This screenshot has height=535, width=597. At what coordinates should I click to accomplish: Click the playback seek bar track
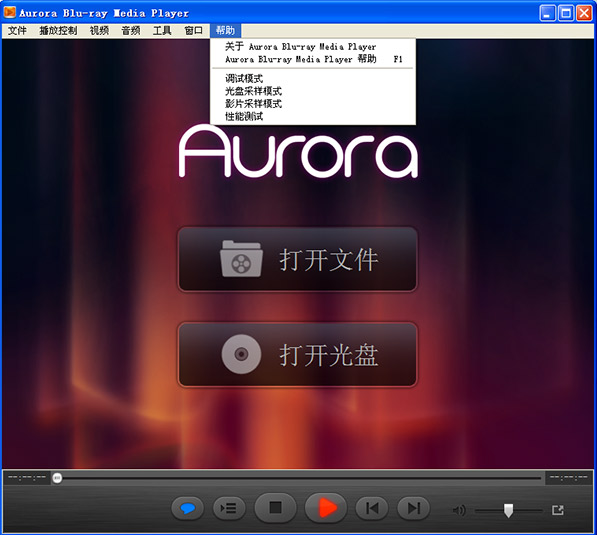coord(298,478)
